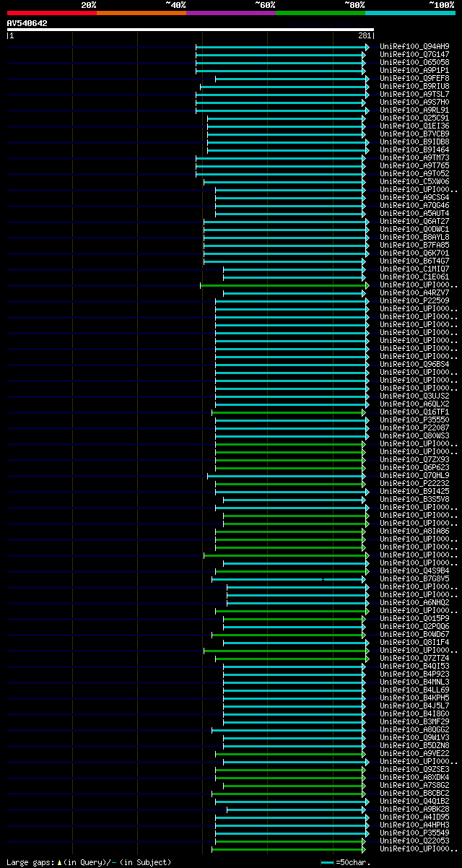This screenshot has width=462, height=868.
Task: Open hit UniRef100_O65058
Action: pos(414,62)
